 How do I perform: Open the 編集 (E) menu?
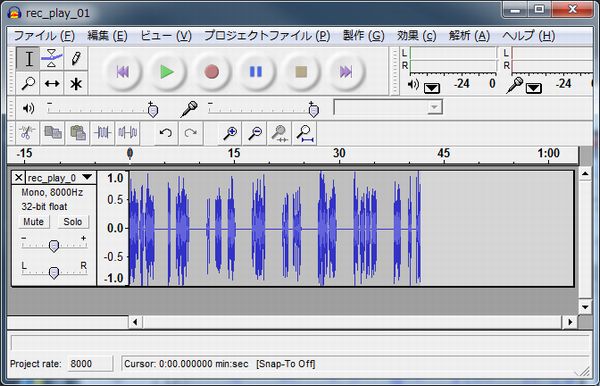coord(108,36)
